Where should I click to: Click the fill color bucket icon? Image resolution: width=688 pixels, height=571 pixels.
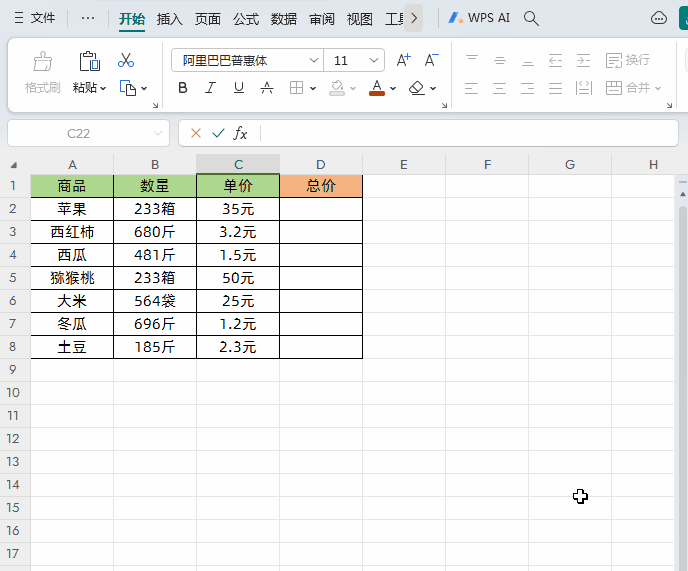[337, 88]
